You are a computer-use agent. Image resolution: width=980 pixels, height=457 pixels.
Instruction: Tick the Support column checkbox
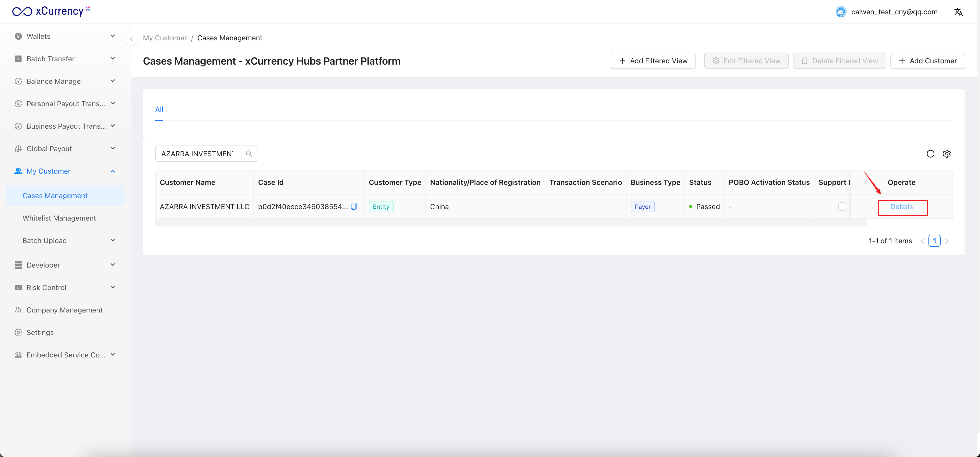(x=842, y=206)
